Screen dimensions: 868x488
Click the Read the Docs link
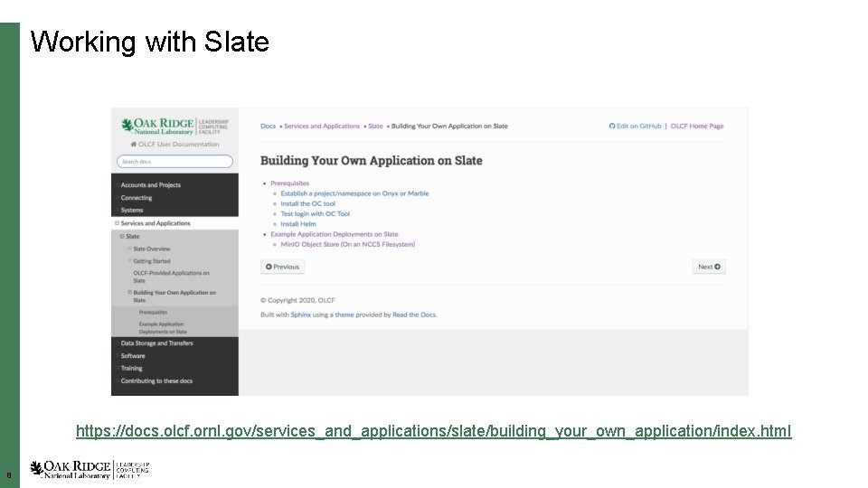click(x=415, y=314)
